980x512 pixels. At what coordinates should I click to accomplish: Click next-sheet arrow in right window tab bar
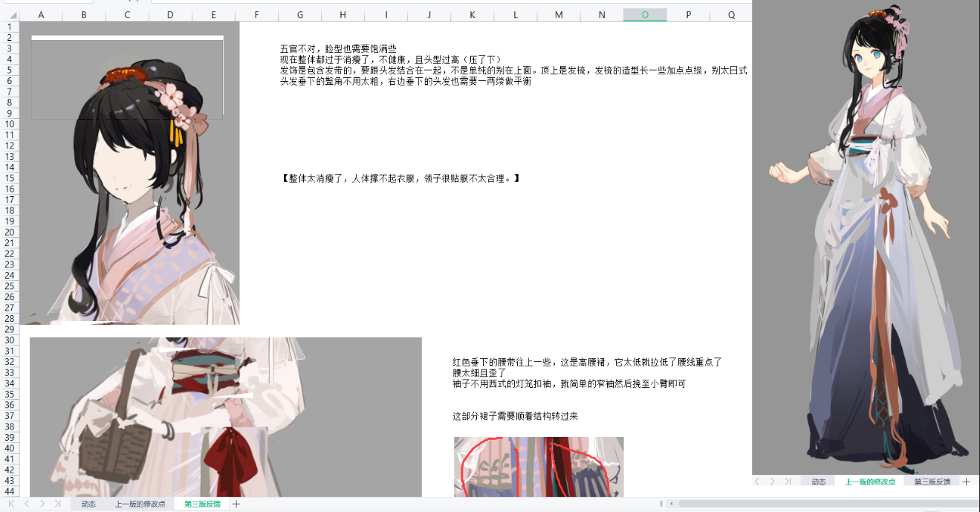(x=772, y=482)
